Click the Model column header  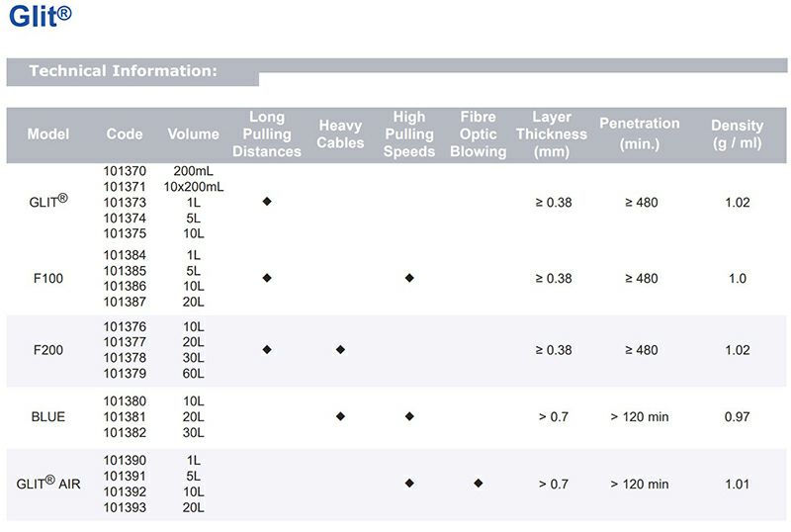(47, 134)
